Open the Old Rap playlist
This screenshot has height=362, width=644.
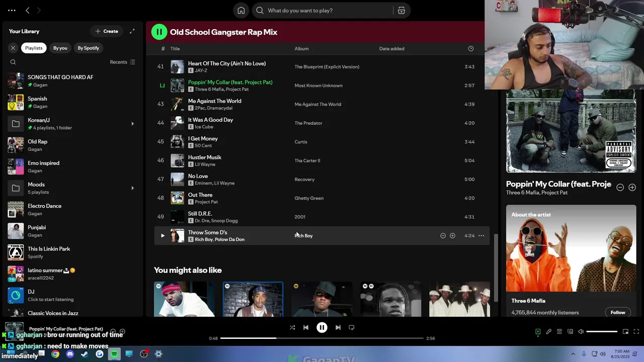point(73,145)
